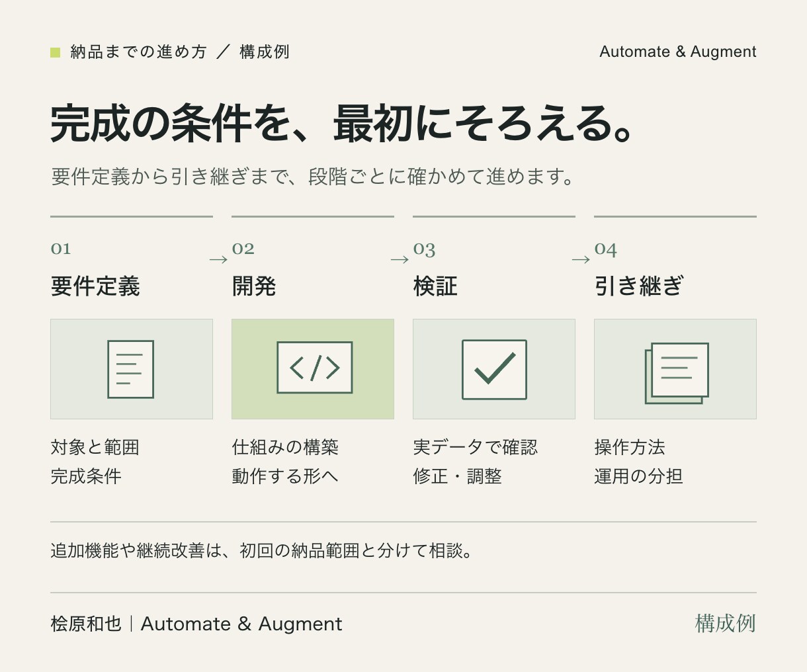The image size is (807, 672).
Task: Select the 検証 step heading
Action: click(x=435, y=286)
